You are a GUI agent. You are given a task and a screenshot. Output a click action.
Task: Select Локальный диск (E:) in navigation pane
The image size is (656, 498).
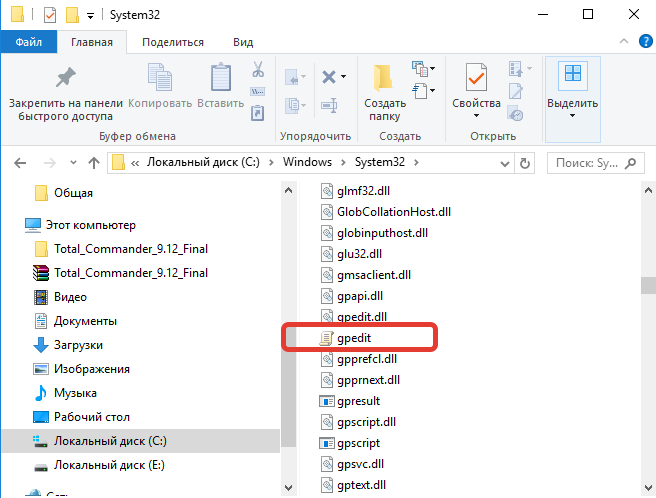click(99, 465)
